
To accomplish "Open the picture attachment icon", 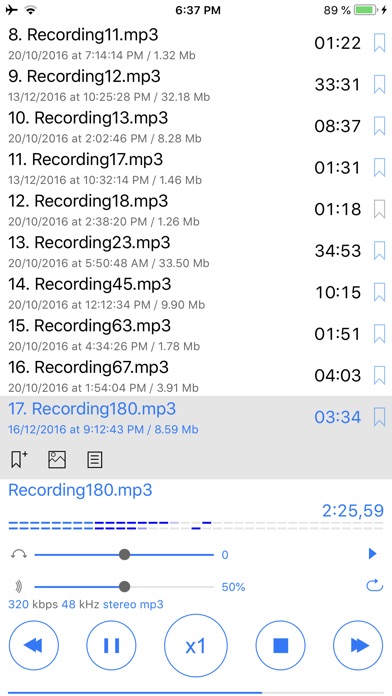I will point(57,459).
